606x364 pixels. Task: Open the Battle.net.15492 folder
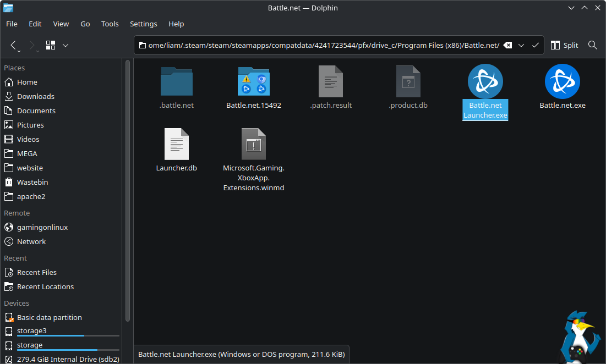coord(254,82)
